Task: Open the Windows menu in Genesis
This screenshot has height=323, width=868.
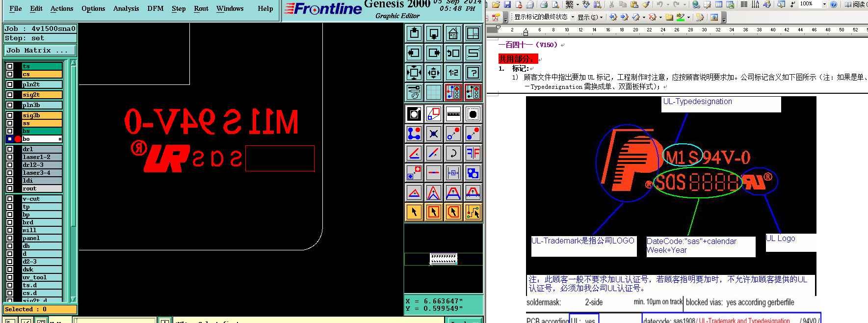Action: point(230,9)
